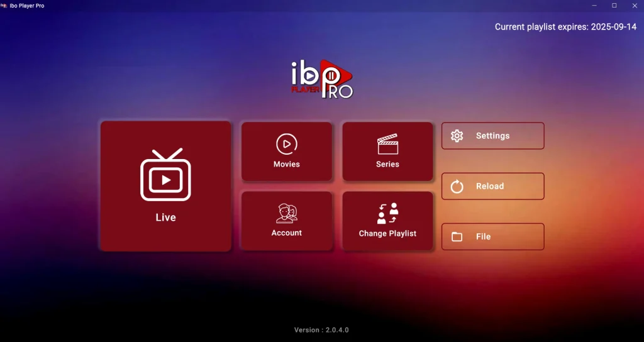This screenshot has height=342, width=644.
Task: Click the File folder icon
Action: [x=457, y=237]
